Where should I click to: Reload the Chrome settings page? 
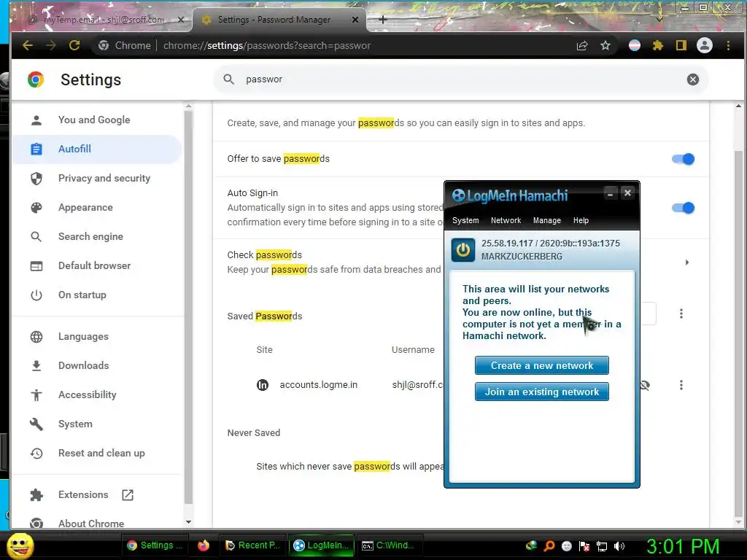click(74, 46)
